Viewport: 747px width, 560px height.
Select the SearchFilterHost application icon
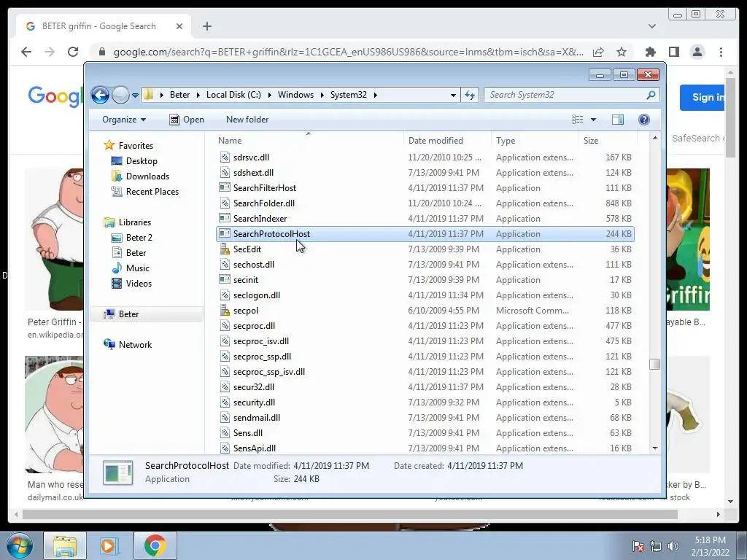[x=225, y=187]
